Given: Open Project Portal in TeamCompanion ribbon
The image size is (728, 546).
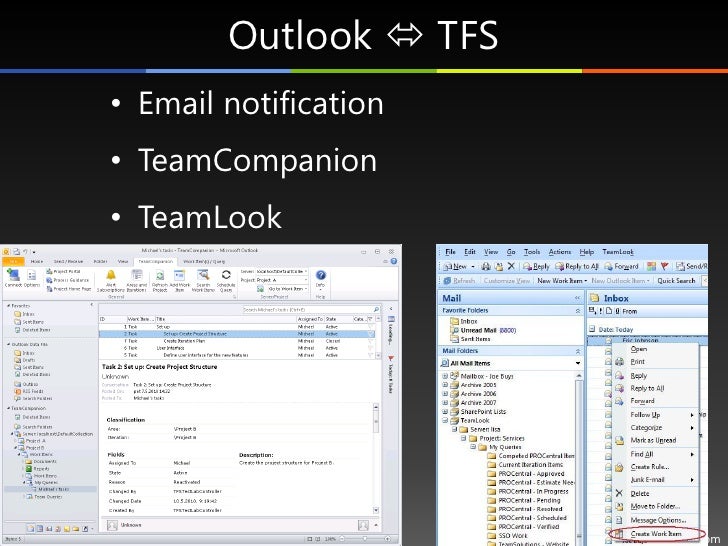Looking at the screenshot, I should pyautogui.click(x=64, y=271).
